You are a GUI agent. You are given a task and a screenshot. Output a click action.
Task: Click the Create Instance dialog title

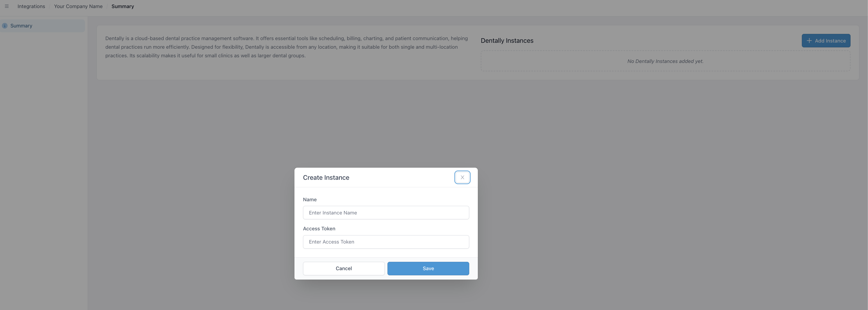click(x=326, y=177)
